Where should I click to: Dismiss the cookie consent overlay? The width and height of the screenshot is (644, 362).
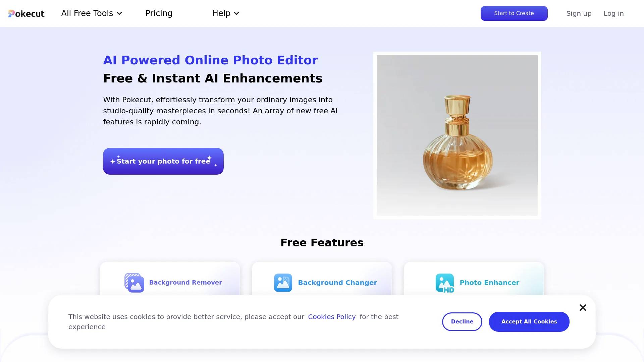click(x=583, y=308)
